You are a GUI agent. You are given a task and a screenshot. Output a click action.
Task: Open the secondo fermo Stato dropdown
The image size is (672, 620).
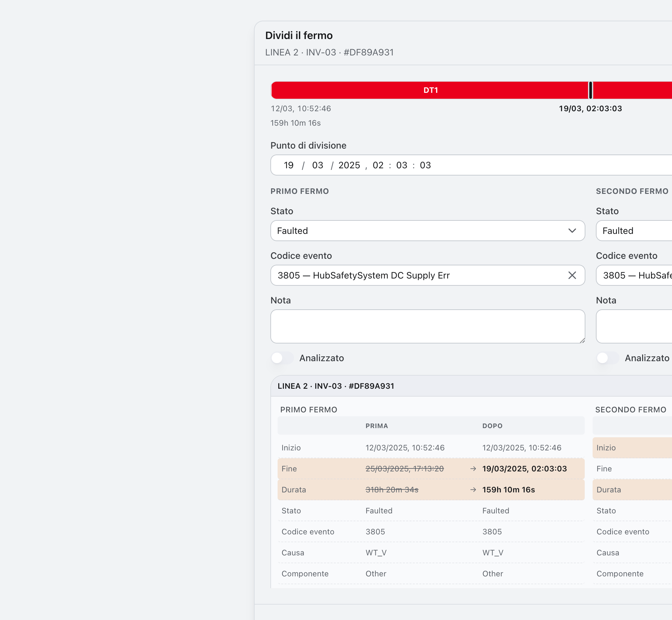coord(634,231)
